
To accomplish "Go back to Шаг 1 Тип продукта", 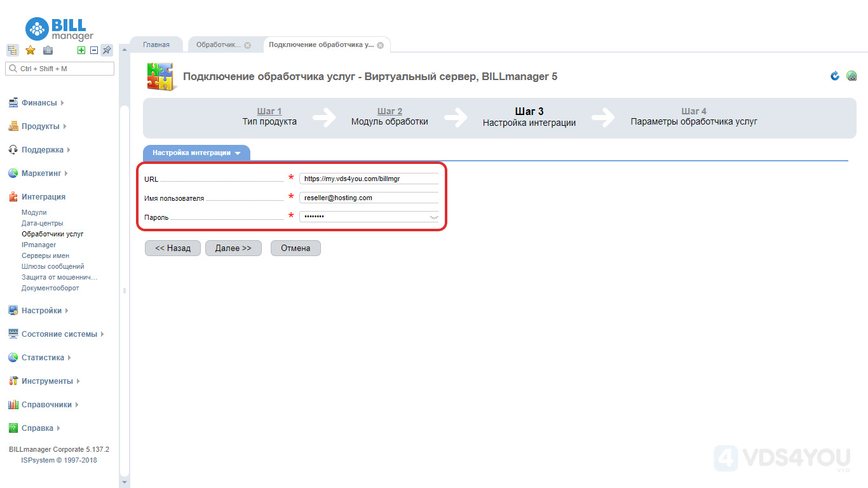I will 269,116.
